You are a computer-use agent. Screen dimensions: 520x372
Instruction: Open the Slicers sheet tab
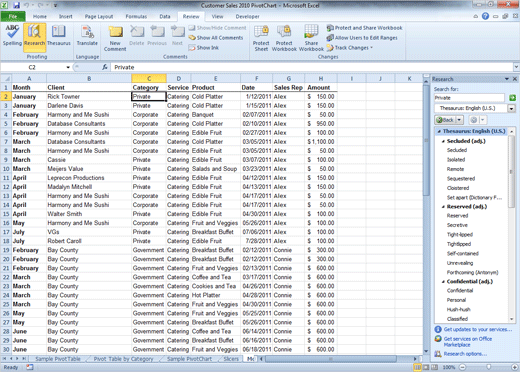pos(231,359)
